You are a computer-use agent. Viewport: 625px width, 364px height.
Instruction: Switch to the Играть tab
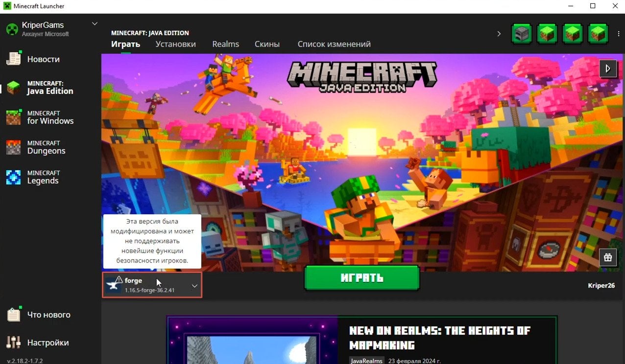pyautogui.click(x=125, y=44)
